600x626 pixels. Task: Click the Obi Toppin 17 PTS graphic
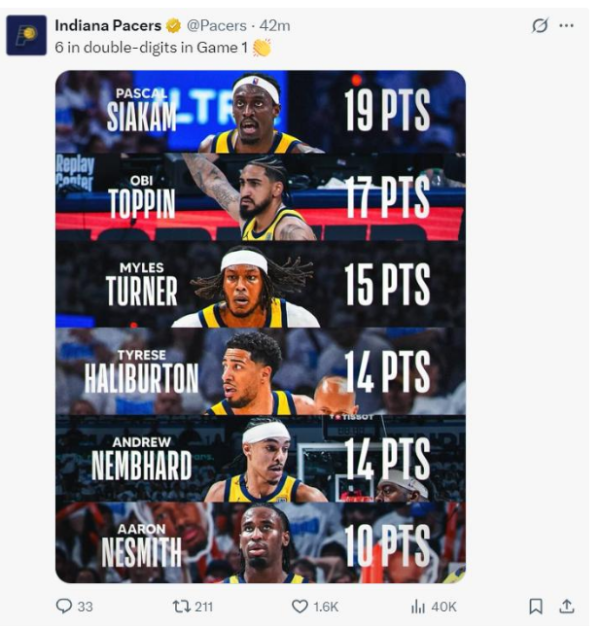(x=260, y=197)
